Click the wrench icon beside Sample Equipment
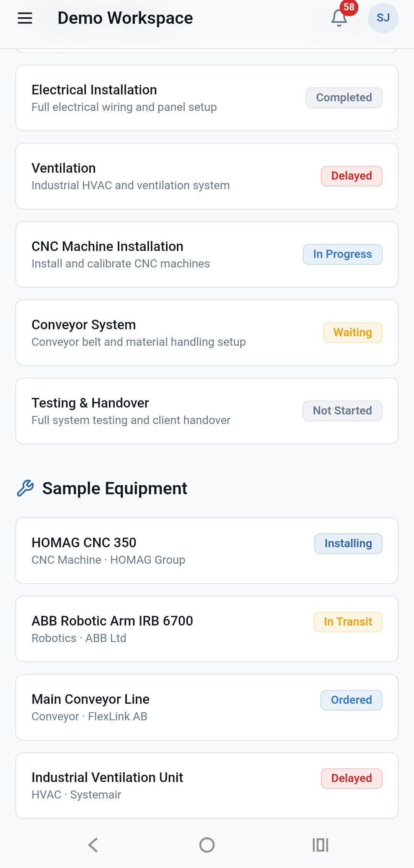 click(24, 488)
